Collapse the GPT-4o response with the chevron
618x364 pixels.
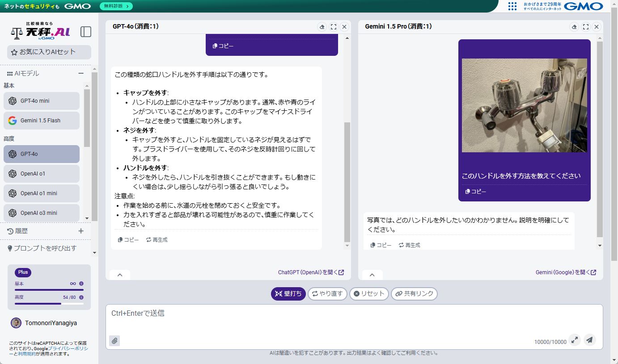119,275
